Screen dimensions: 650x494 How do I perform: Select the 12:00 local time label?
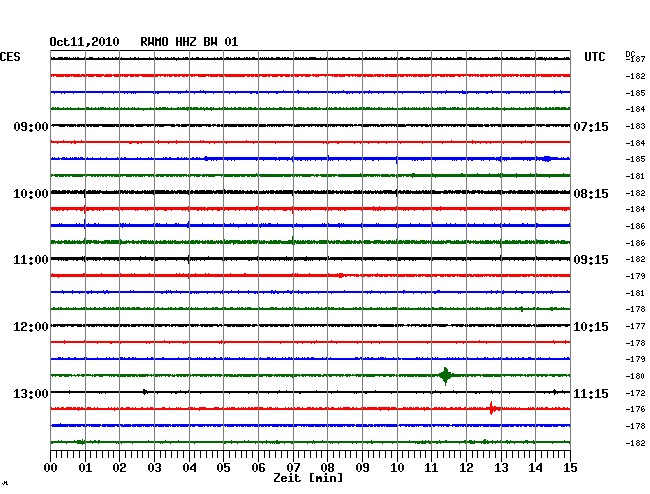31,327
